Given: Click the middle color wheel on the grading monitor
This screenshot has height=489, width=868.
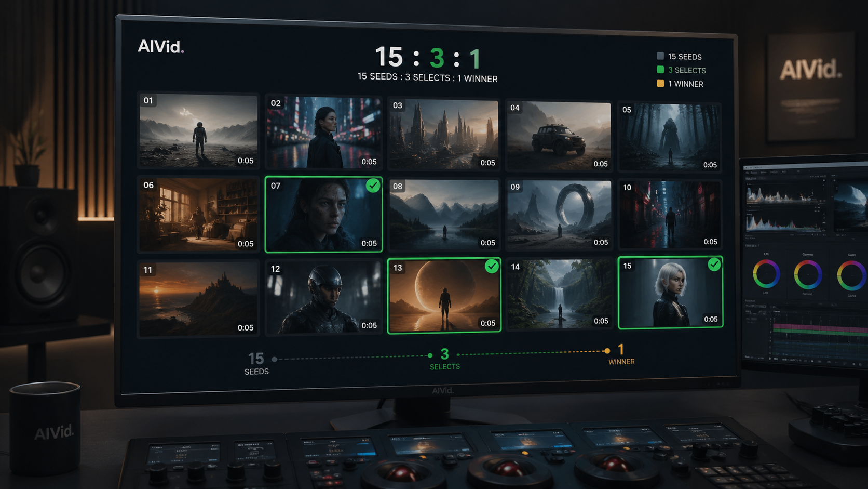Looking at the screenshot, I should point(808,274).
